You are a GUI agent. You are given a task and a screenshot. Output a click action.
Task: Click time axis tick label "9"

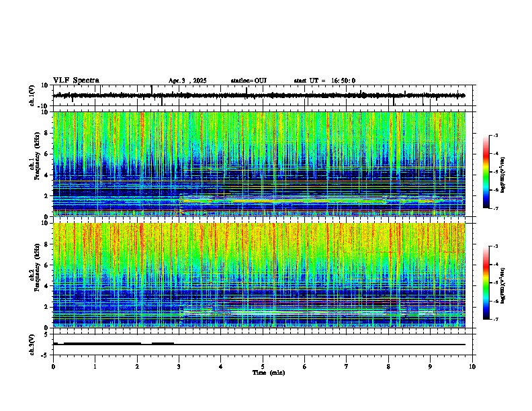430,367
